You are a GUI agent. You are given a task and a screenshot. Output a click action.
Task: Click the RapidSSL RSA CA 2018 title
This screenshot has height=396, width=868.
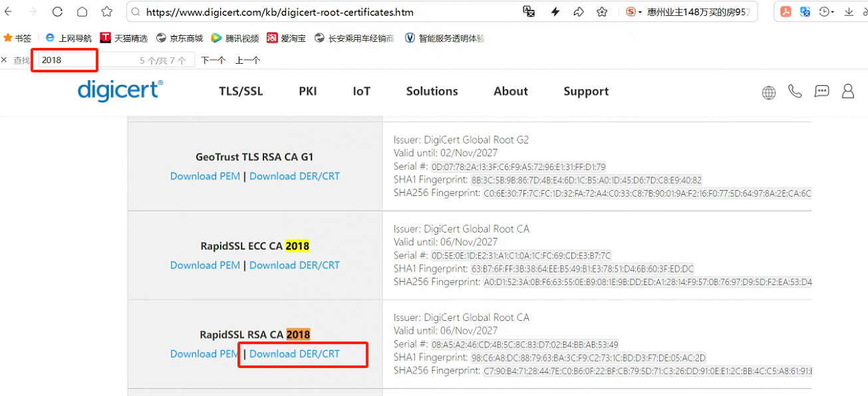click(255, 335)
